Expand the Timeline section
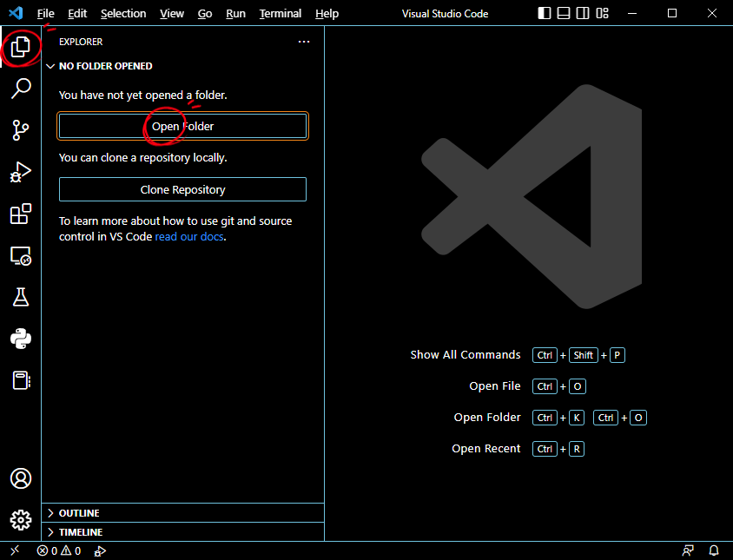 182,532
